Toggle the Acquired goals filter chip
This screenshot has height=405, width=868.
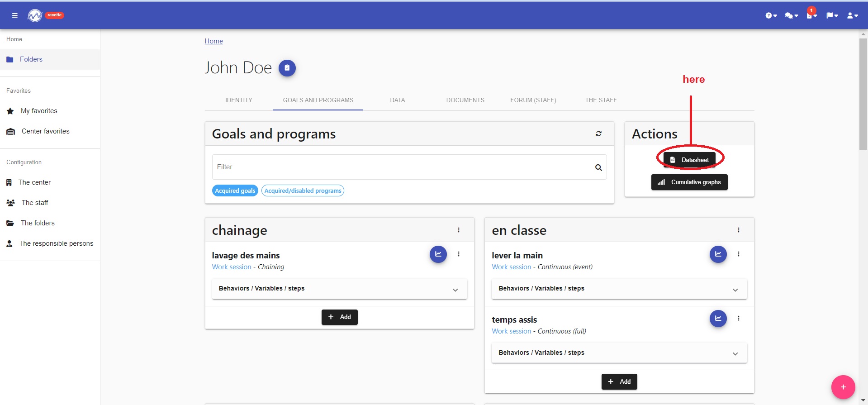[235, 191]
